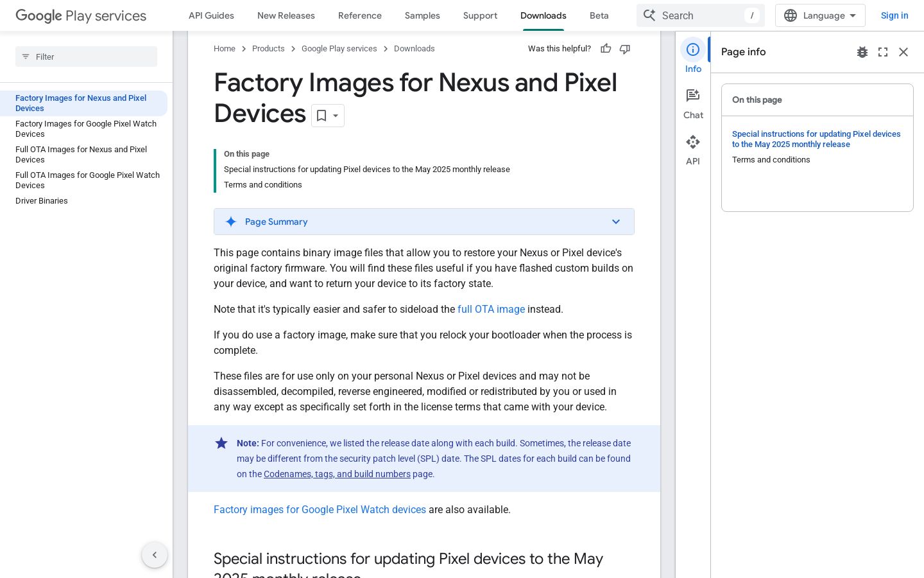
Task: Select Factory Images for Google Pixel Watch Devices in sidebar
Action: tap(86, 129)
